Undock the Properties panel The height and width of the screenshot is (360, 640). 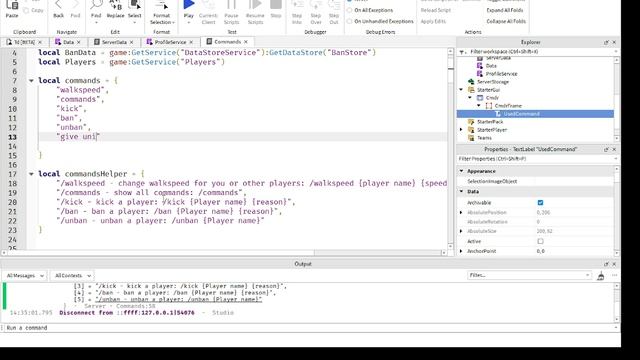[606, 150]
